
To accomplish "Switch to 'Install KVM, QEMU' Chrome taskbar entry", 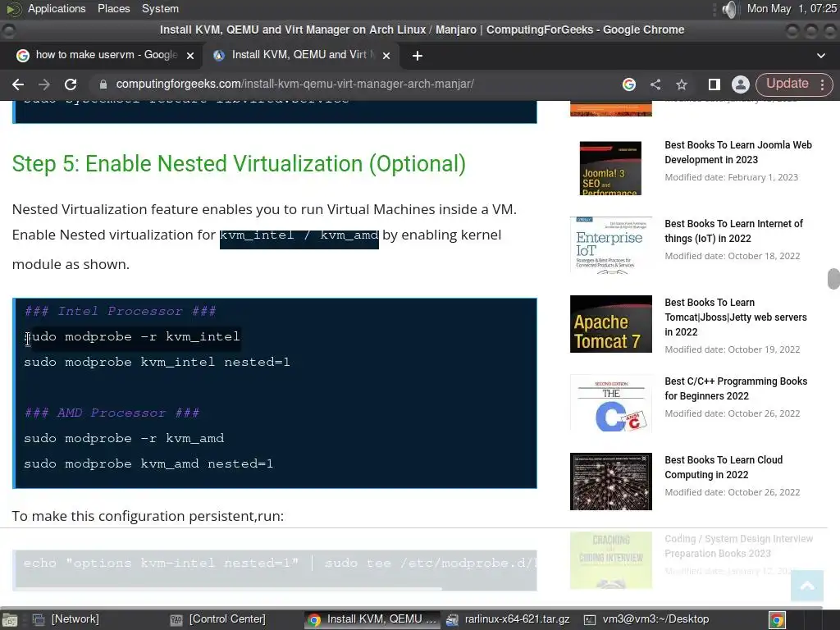I will (x=372, y=619).
